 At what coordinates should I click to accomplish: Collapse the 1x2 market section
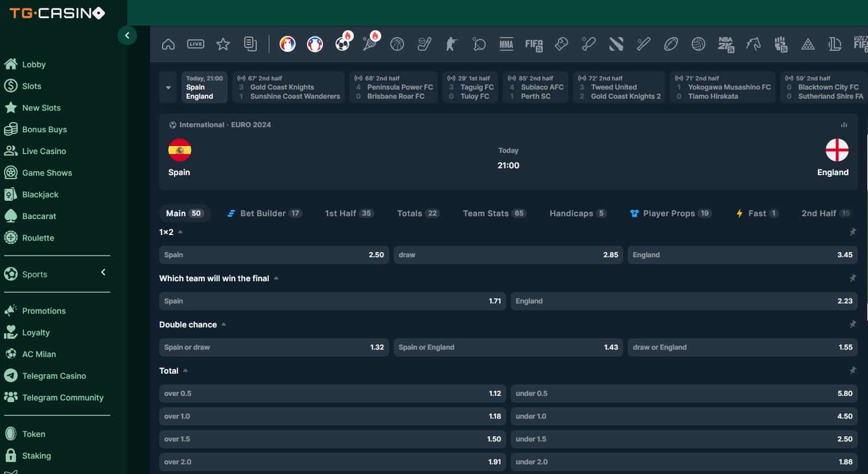[180, 232]
